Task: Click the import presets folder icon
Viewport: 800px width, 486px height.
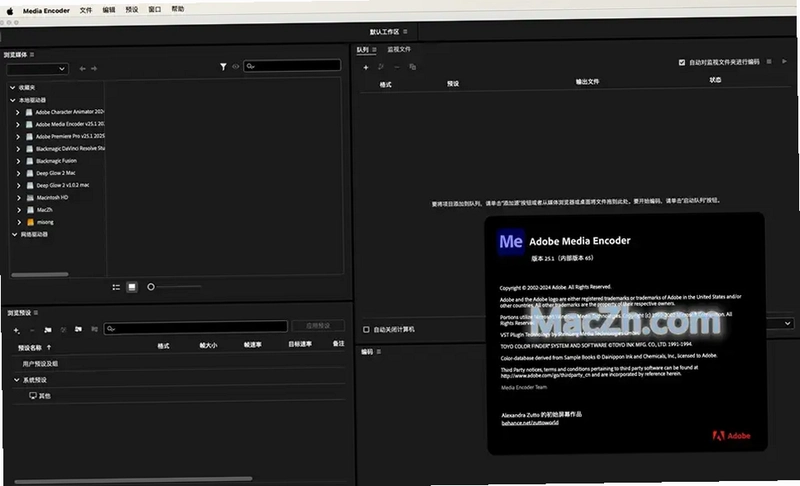Action: tap(78, 329)
